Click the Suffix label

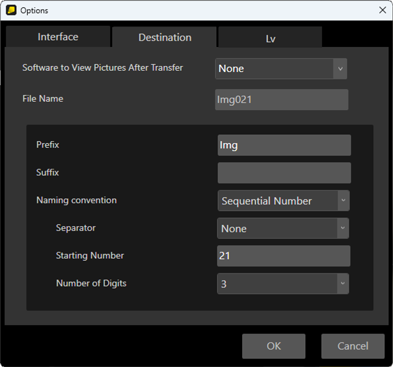pyautogui.click(x=47, y=172)
